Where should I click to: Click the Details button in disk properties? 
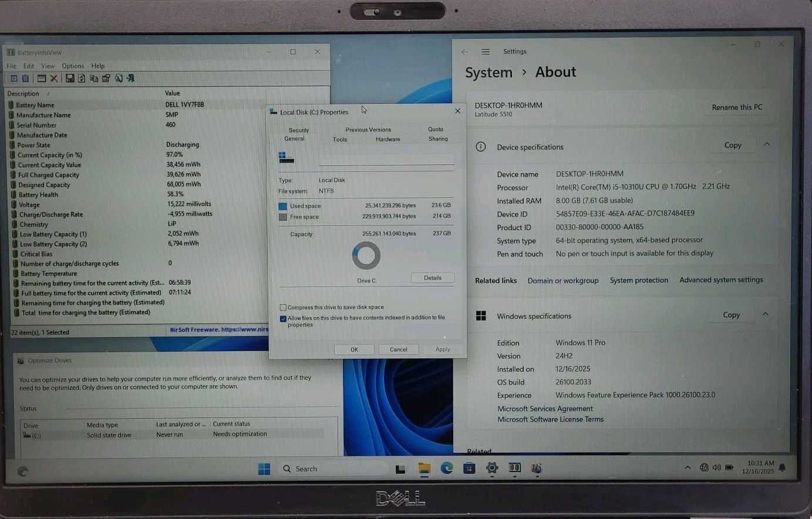433,278
